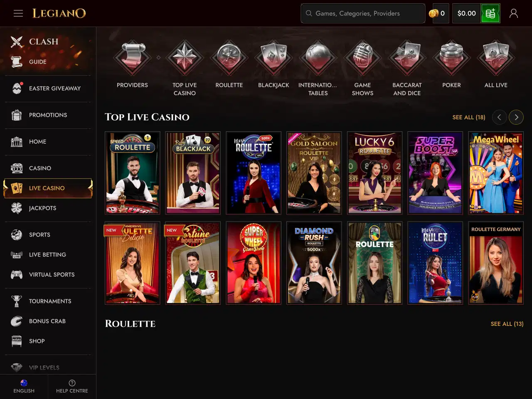This screenshot has width=532, height=399.
Task: Click the Legiano logo
Action: click(59, 13)
